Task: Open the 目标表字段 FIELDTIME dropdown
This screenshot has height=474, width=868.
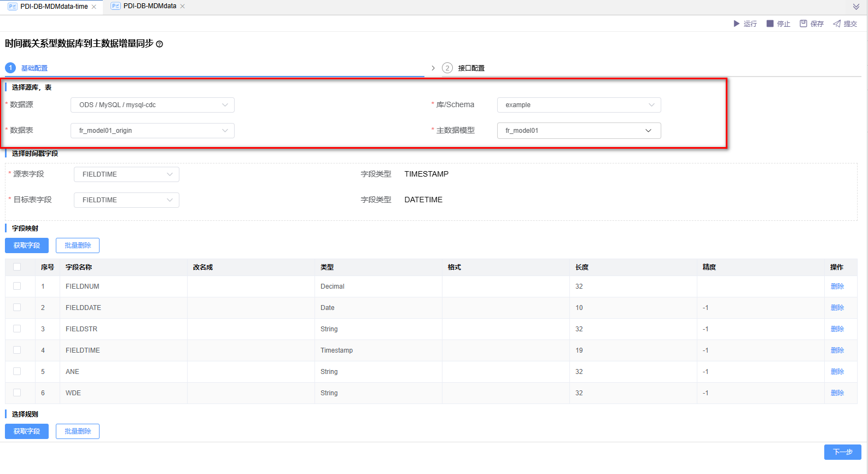Action: point(126,200)
